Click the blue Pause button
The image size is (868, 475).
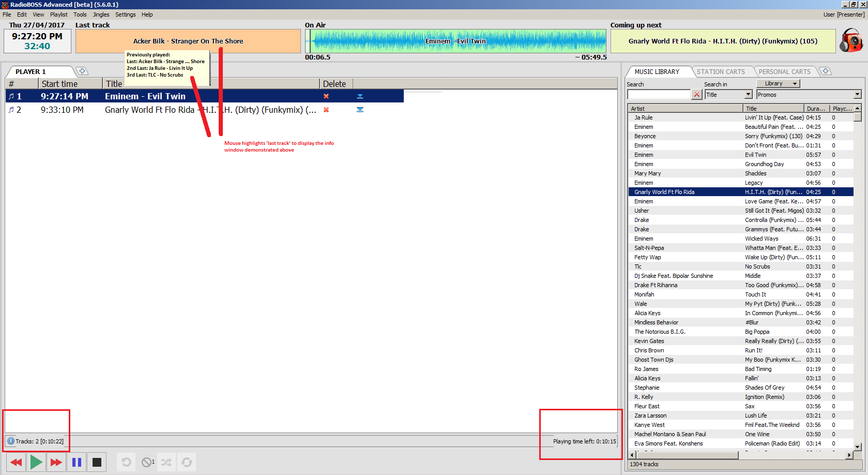(77, 462)
